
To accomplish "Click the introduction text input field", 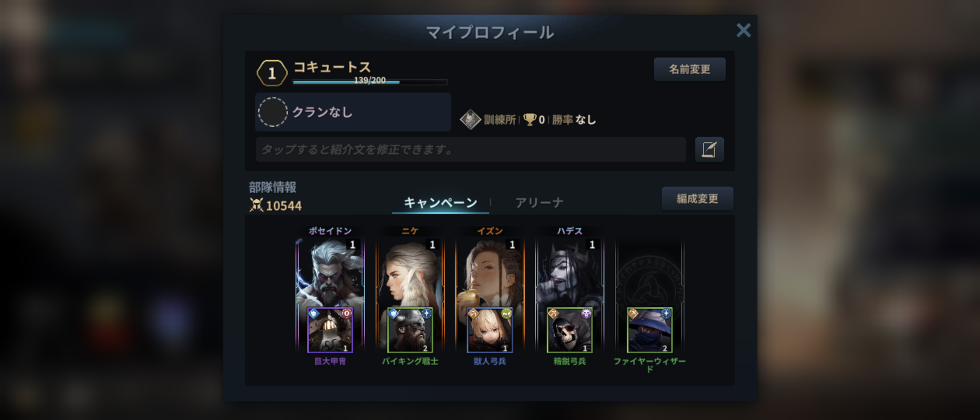I will pyautogui.click(x=471, y=149).
